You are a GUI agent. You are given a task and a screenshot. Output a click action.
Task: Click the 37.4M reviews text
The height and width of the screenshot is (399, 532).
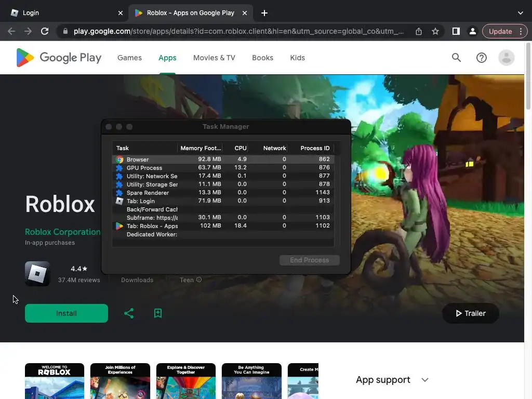[79, 280]
